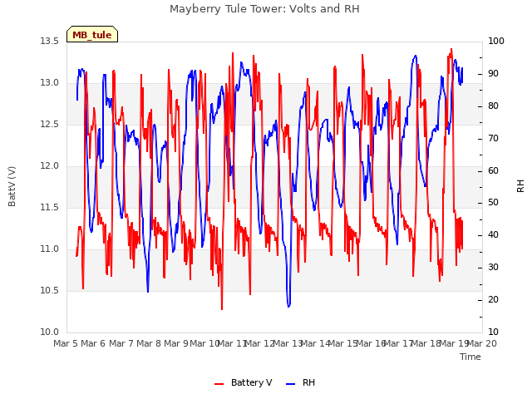Click the 100 right axis tick label
The width and height of the screenshot is (532, 399).
point(496,42)
